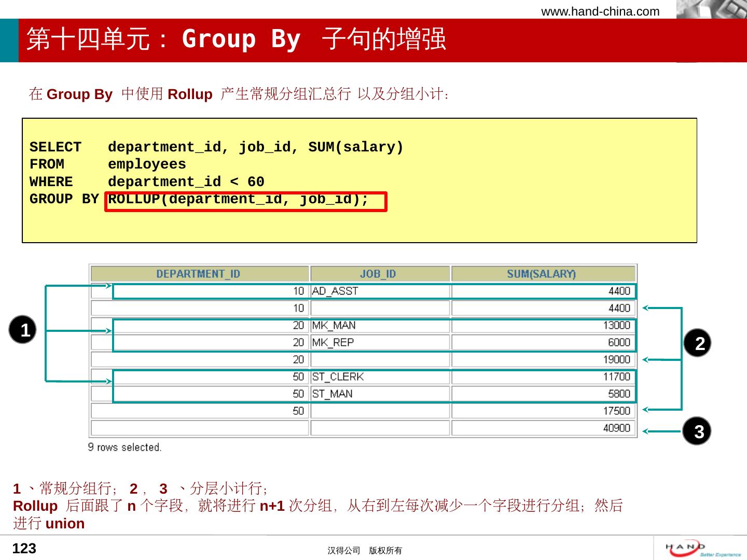Click the black circle marker numbered 3
This screenshot has width=747, height=560.
pyautogui.click(x=697, y=431)
